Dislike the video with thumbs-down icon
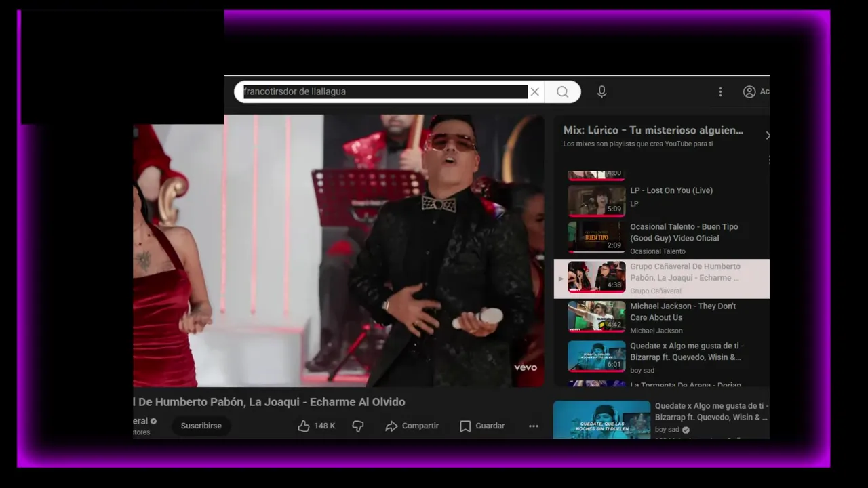 click(x=358, y=426)
